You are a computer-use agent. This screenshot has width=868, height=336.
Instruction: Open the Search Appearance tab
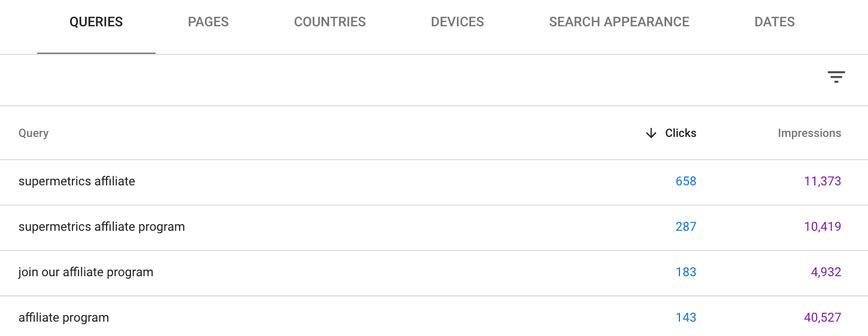pyautogui.click(x=619, y=22)
